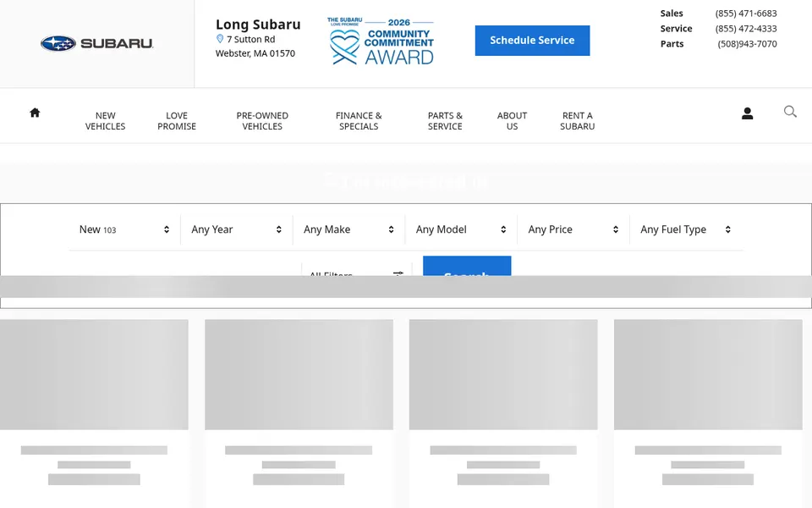The image size is (812, 508).
Task: Open the New Vehicles menu
Action: tap(105, 121)
